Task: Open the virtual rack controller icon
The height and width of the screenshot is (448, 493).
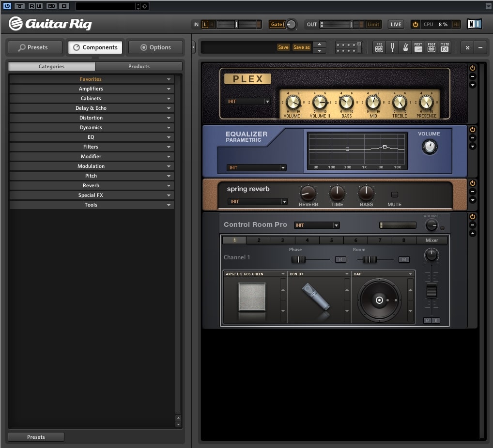Action: 349,47
